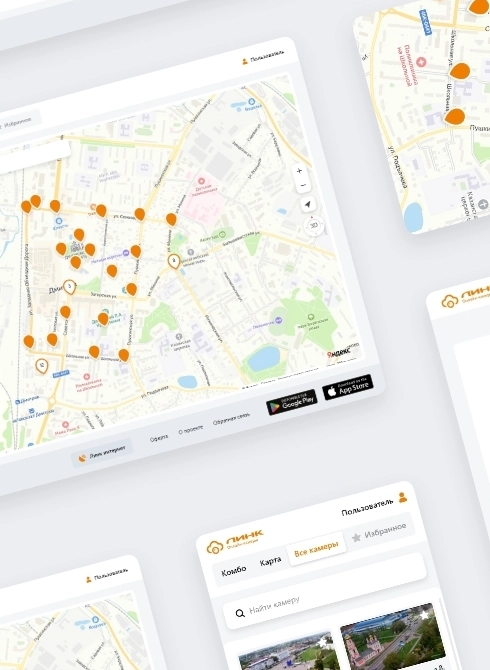The width and height of the screenshot is (490, 670).
Task: Open the left camera preview thumbnail
Action: point(287,651)
